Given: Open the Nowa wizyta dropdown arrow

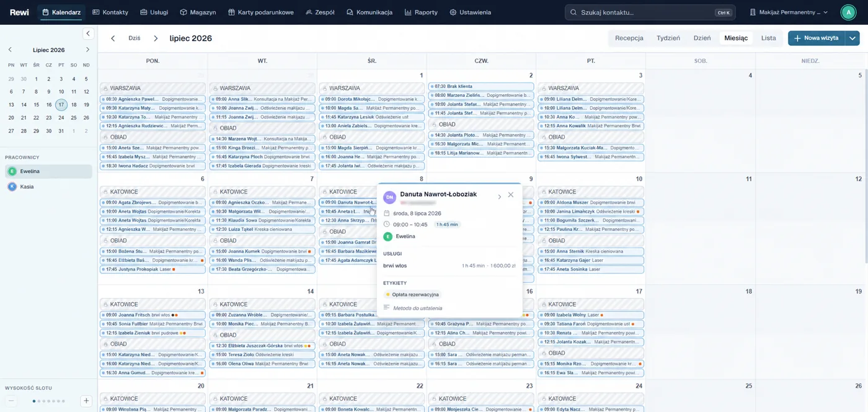Looking at the screenshot, I should pos(852,38).
